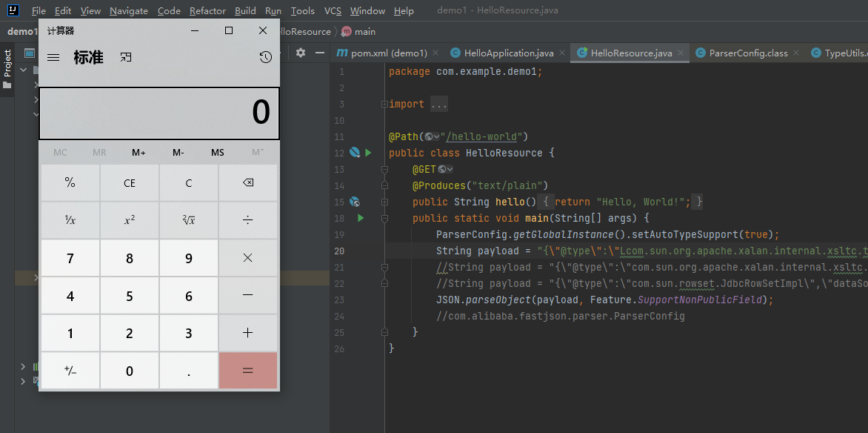This screenshot has width=868, height=433.
Task: Click the M- memory subtract button
Action: (178, 153)
